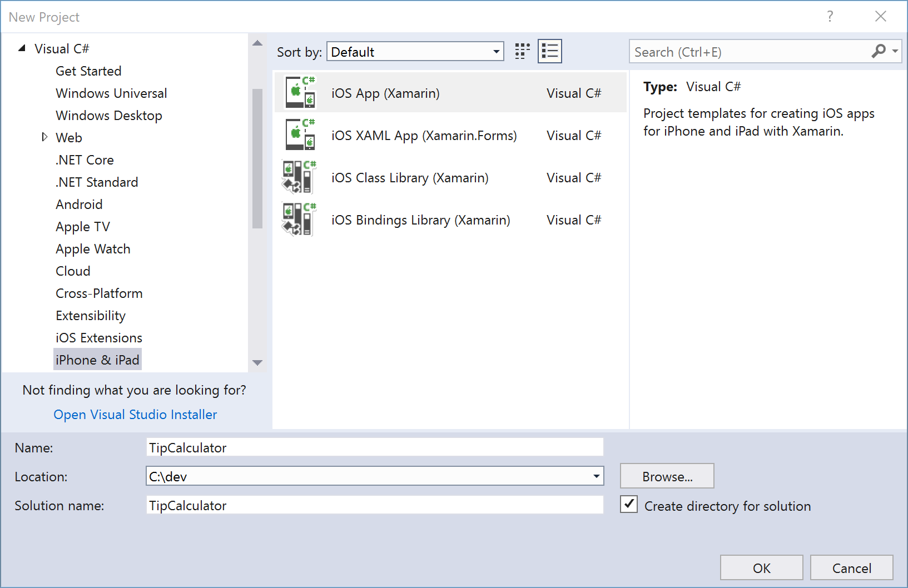Select "iOS Bindings Library (Xamarin)" template name

[x=421, y=220]
